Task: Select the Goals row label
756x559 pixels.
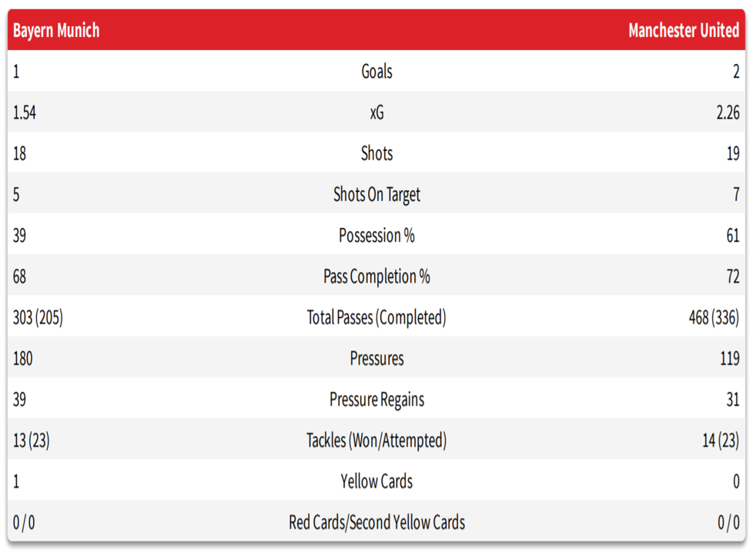Action: [x=376, y=72]
